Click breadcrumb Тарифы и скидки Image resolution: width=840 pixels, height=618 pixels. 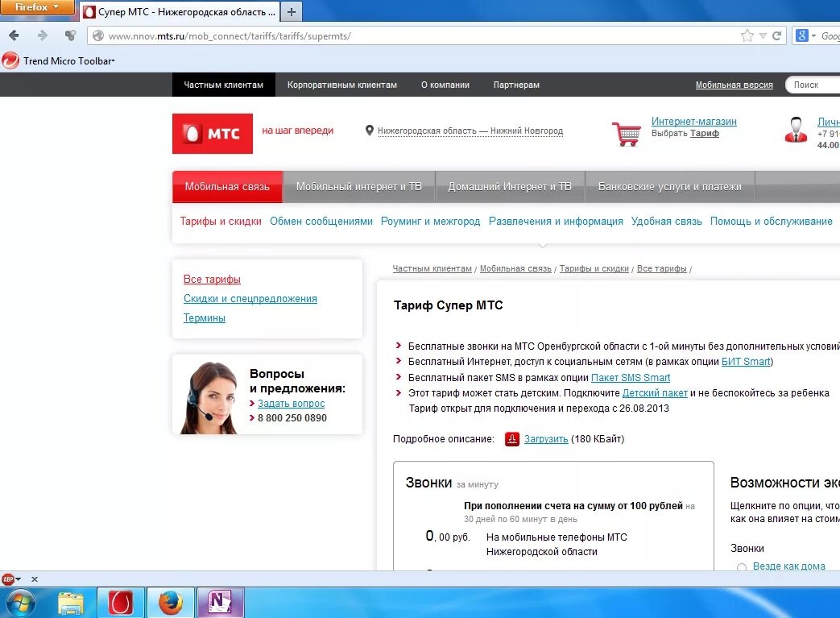click(594, 268)
